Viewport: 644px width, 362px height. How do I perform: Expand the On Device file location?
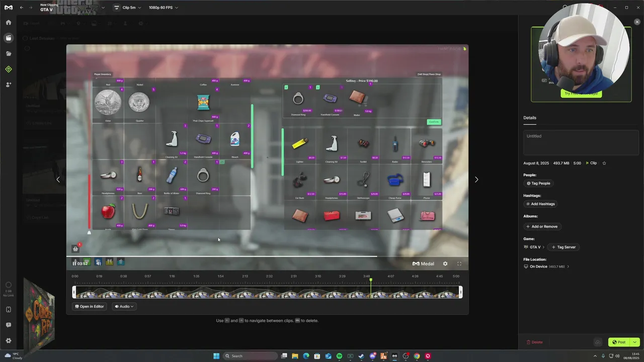(546, 266)
